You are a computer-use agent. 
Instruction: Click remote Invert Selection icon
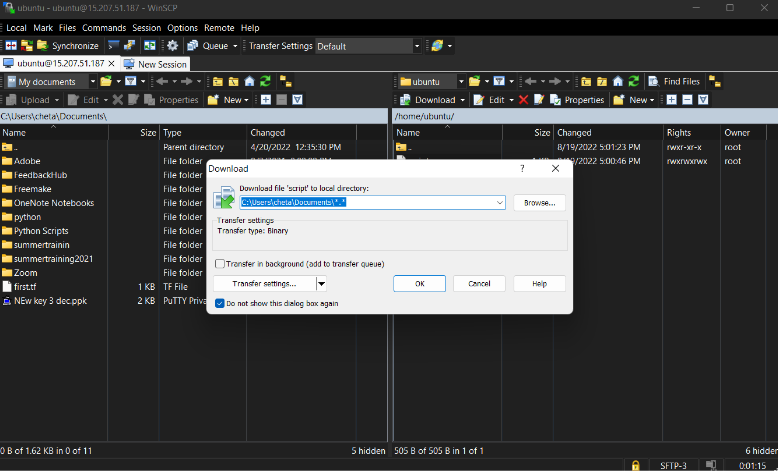point(703,100)
